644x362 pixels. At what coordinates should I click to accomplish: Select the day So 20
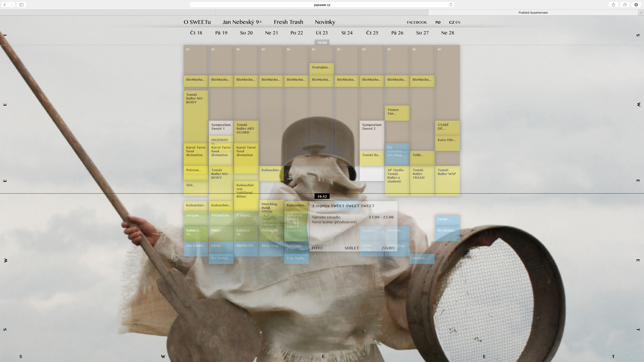pos(246,33)
